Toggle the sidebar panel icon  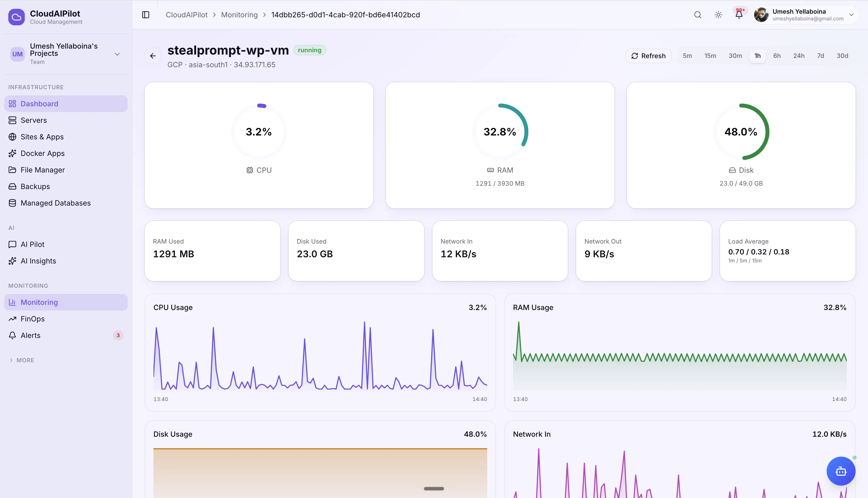[x=146, y=15]
